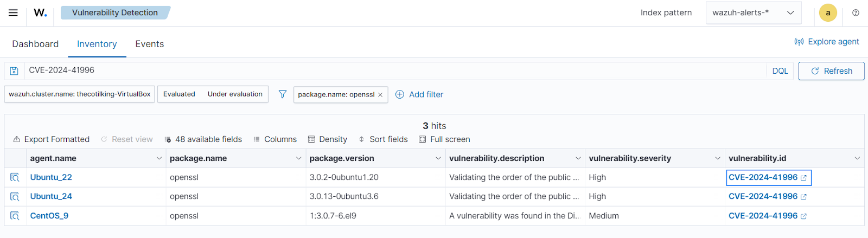
Task: Select the Under evaluation toggle option
Action: tap(235, 94)
